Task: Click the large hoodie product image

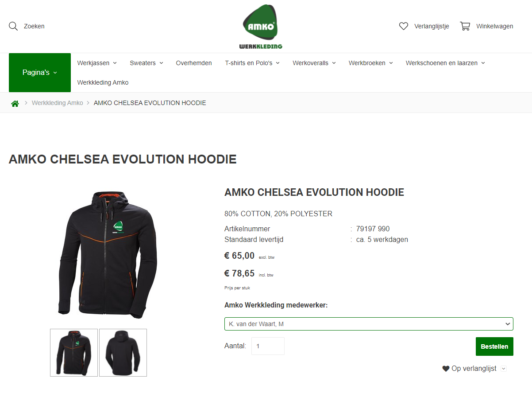Action: [108, 254]
